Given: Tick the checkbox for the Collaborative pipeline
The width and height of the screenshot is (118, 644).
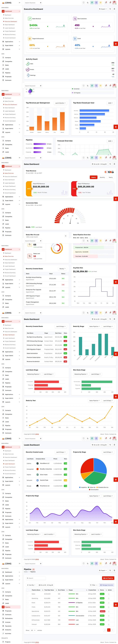Looking at the screenshot, I should click(28, 616).
